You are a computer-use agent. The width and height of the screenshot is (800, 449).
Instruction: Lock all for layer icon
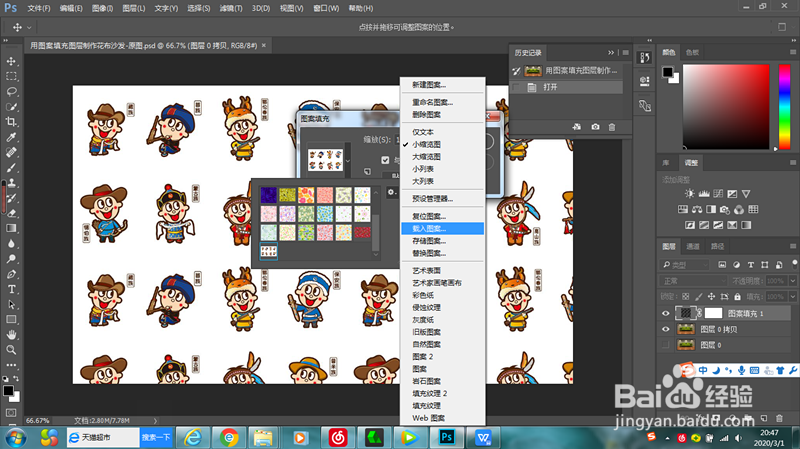pos(737,296)
